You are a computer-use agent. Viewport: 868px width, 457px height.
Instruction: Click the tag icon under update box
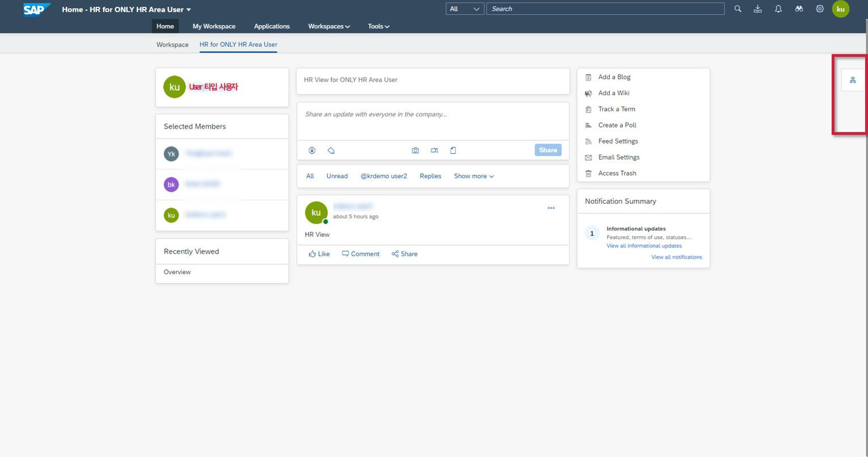(x=331, y=150)
